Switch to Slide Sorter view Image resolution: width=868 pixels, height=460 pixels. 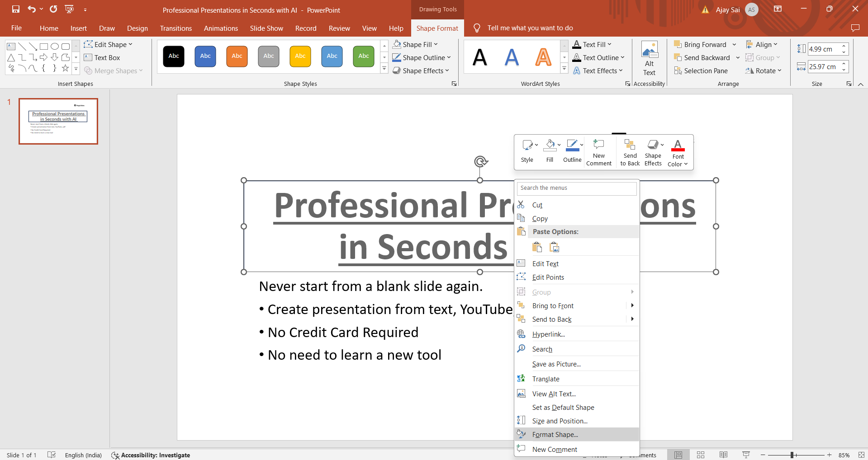(701, 455)
